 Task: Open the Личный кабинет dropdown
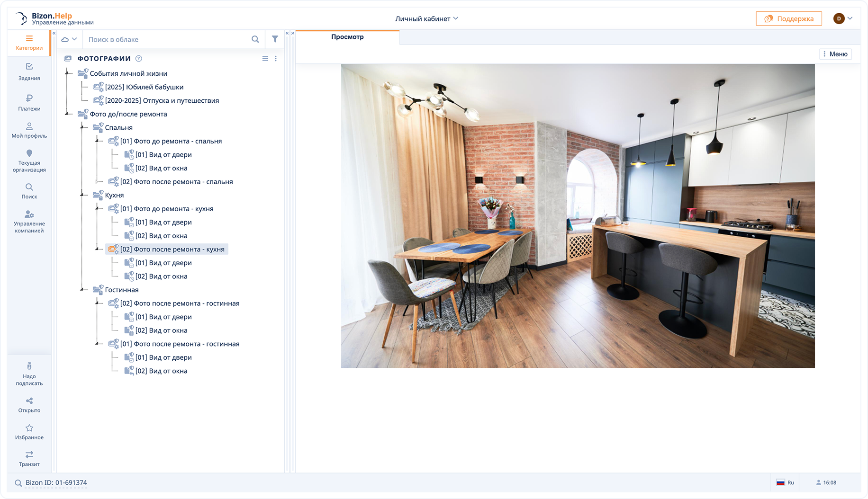(426, 19)
